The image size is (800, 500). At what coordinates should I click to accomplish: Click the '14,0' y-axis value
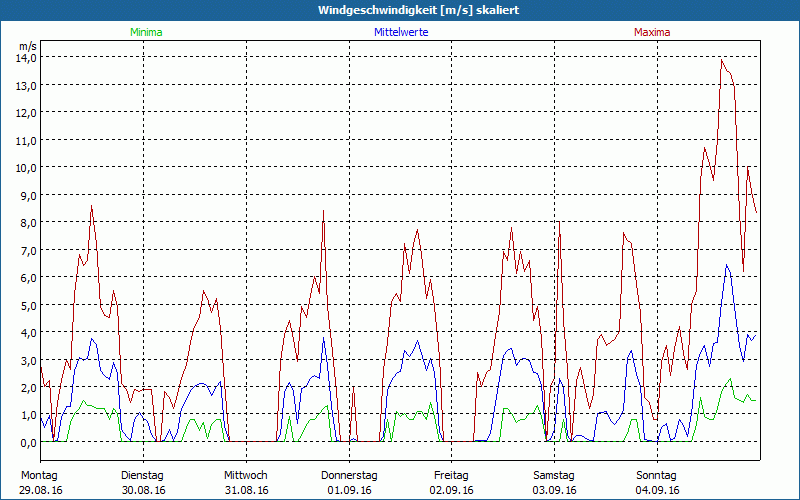click(28, 58)
